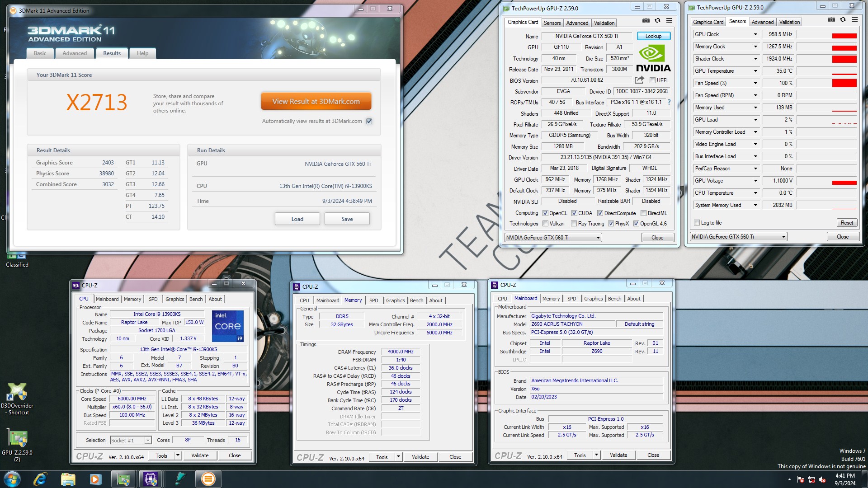Open the D3DOverrider Shortcut desktop icon
The image size is (868, 488).
point(17,399)
